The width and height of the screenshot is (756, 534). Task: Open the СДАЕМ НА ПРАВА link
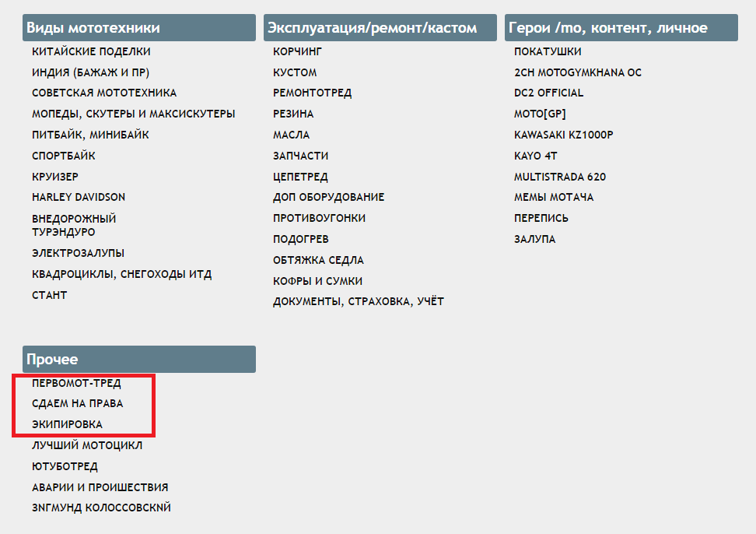[77, 404]
